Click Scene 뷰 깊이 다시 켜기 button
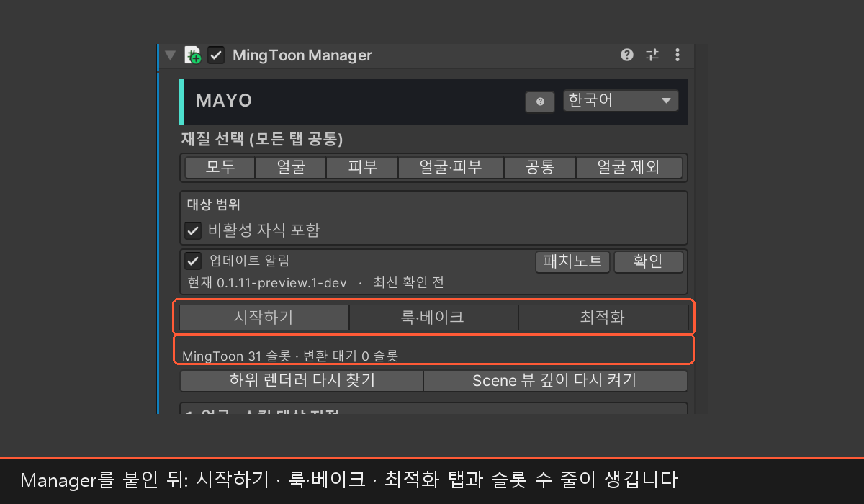Image resolution: width=864 pixels, height=504 pixels. tap(555, 380)
